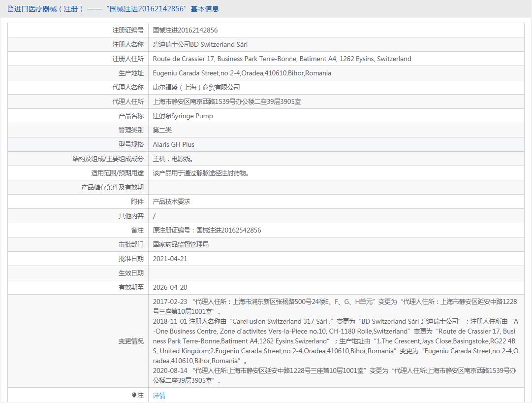The width and height of the screenshot is (532, 404).
Task: Click the 结构及组成/主要组成成分 label
Action: (108, 159)
